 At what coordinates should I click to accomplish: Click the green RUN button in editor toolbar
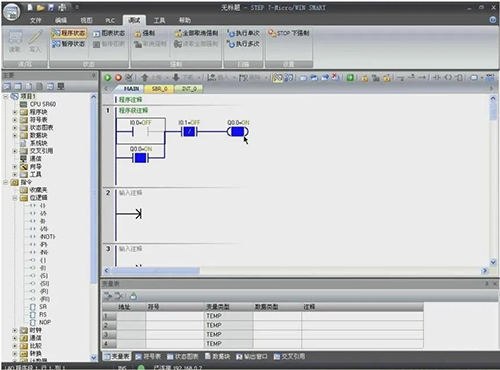[x=107, y=78]
